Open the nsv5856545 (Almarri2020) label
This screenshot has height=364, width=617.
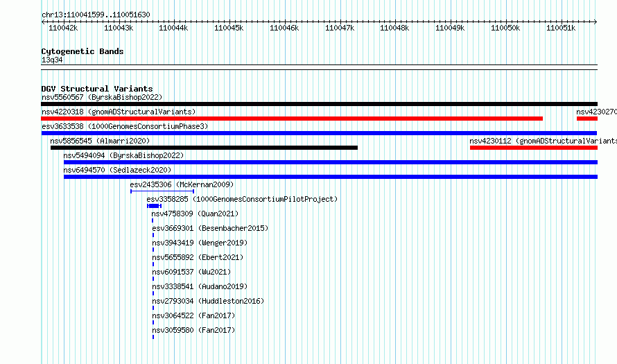pos(100,141)
